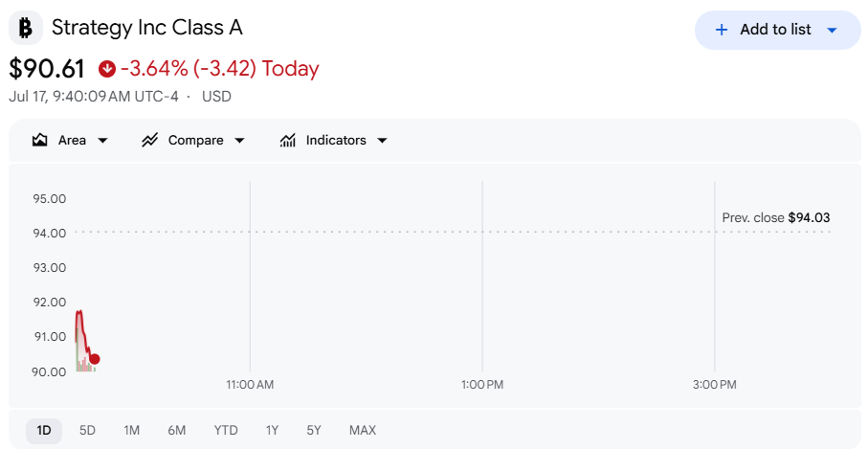Click the Compare lines icon
Screen dimensions: 868x449
point(149,140)
